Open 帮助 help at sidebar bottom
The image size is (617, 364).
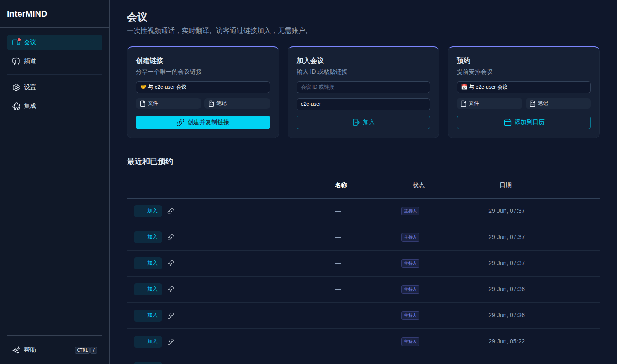tap(54, 350)
